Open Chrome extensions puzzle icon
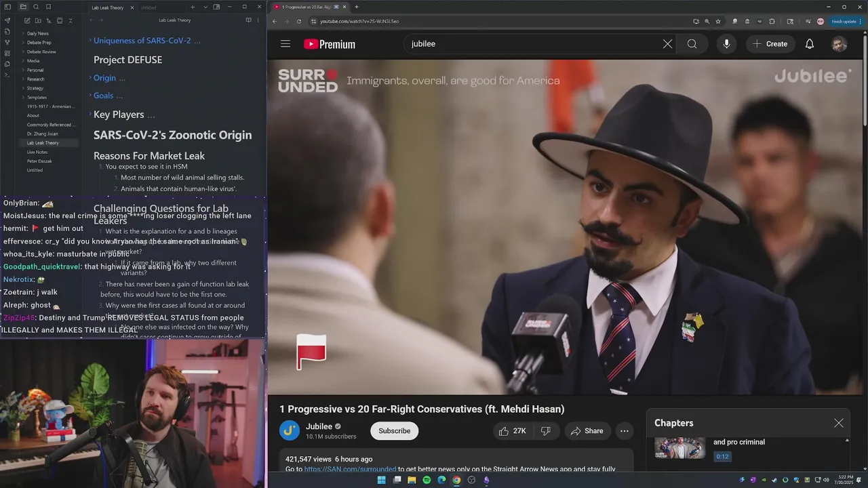868x488 pixels. pos(772,21)
